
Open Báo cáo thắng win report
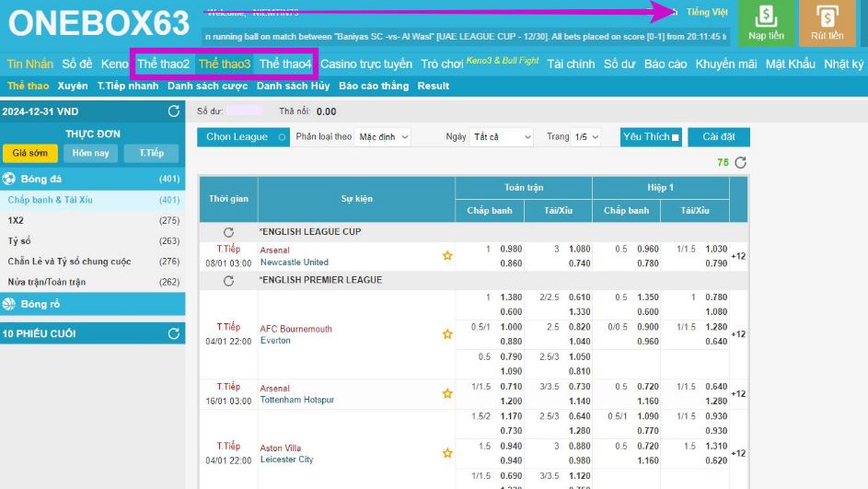coord(374,86)
